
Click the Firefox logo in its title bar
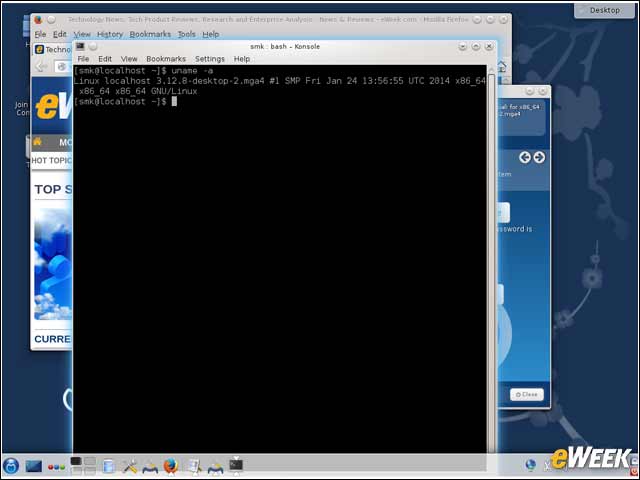[x=38, y=20]
